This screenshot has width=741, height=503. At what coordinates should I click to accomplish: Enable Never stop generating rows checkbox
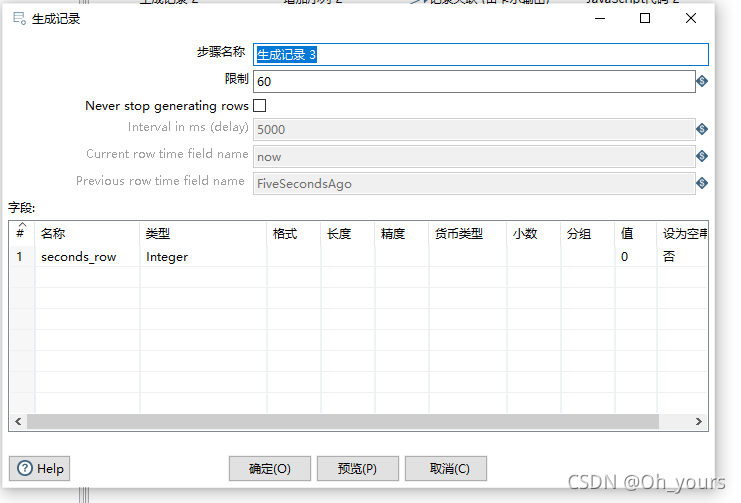259,105
